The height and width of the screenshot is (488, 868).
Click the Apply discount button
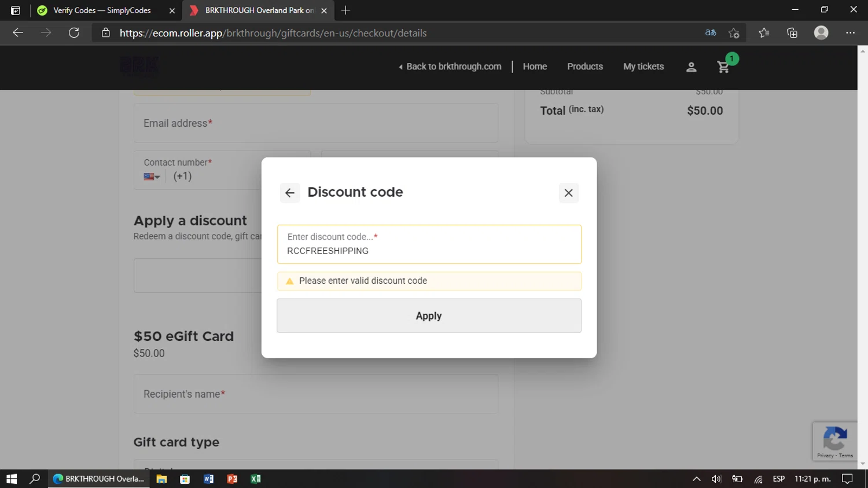click(x=429, y=315)
